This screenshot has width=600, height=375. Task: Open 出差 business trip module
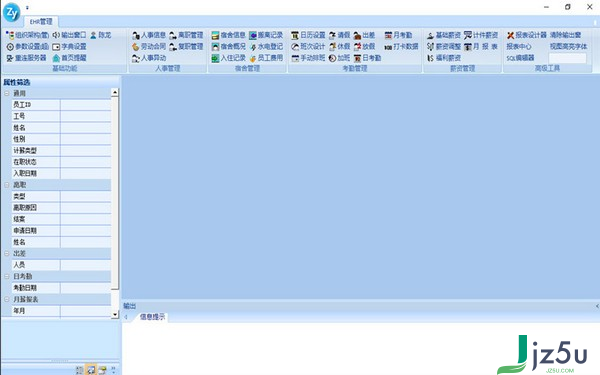[364, 35]
